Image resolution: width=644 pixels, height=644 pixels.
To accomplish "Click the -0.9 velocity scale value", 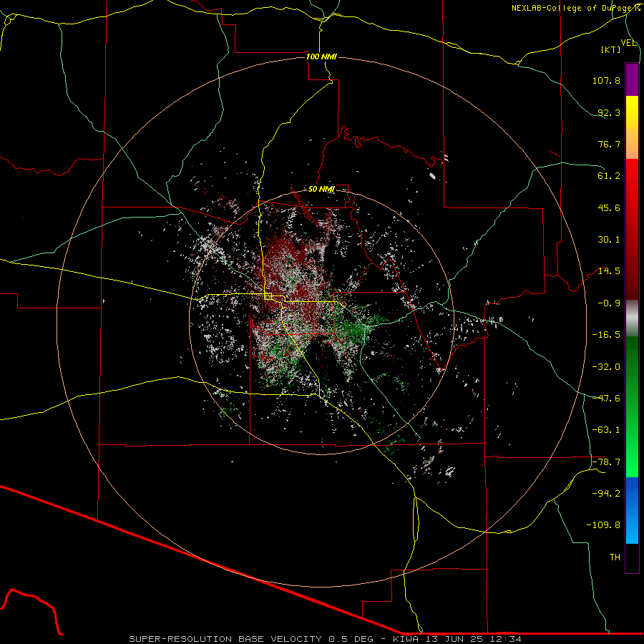I will (609, 303).
